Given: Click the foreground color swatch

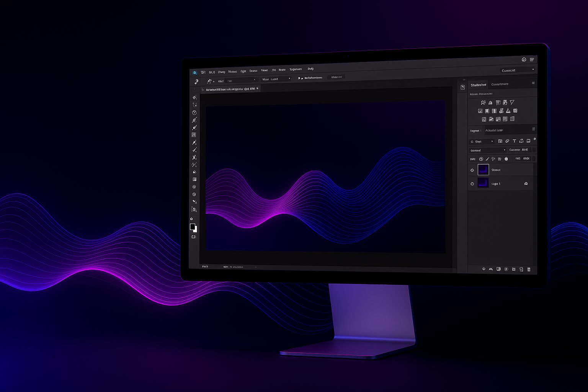Looking at the screenshot, I should point(193,227).
